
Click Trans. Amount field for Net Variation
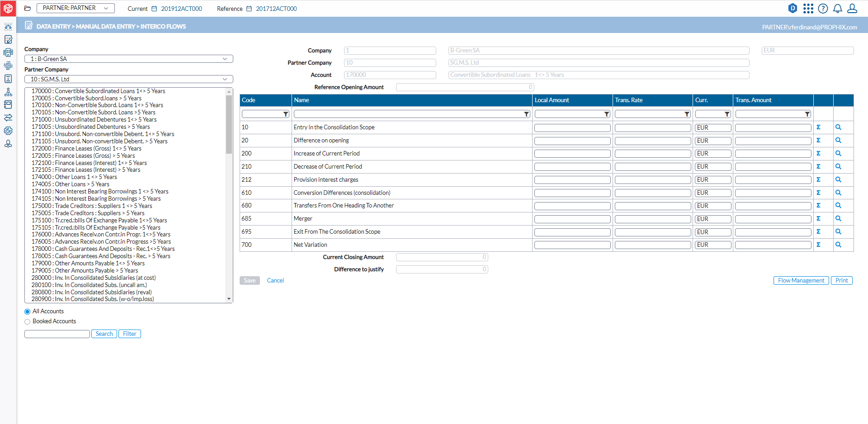click(x=773, y=245)
